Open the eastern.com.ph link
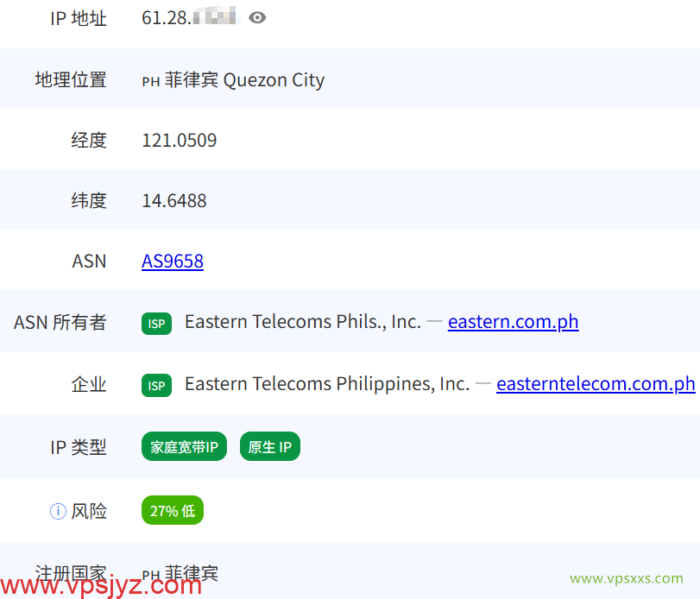 click(x=514, y=322)
